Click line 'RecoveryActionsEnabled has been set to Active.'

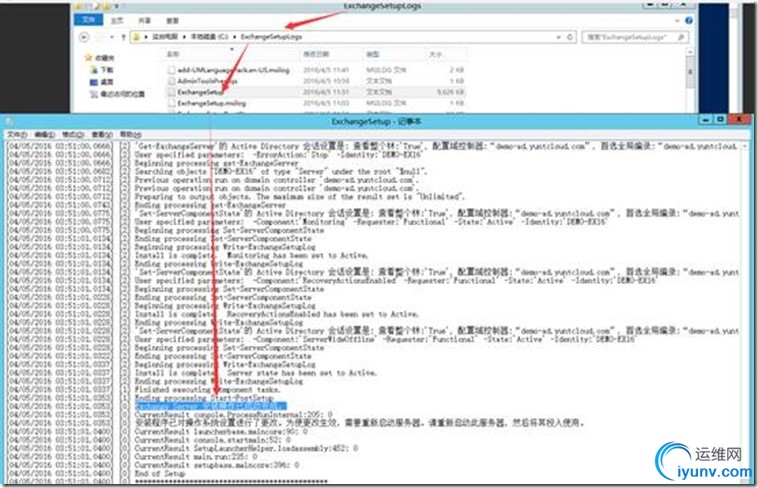tap(322, 314)
